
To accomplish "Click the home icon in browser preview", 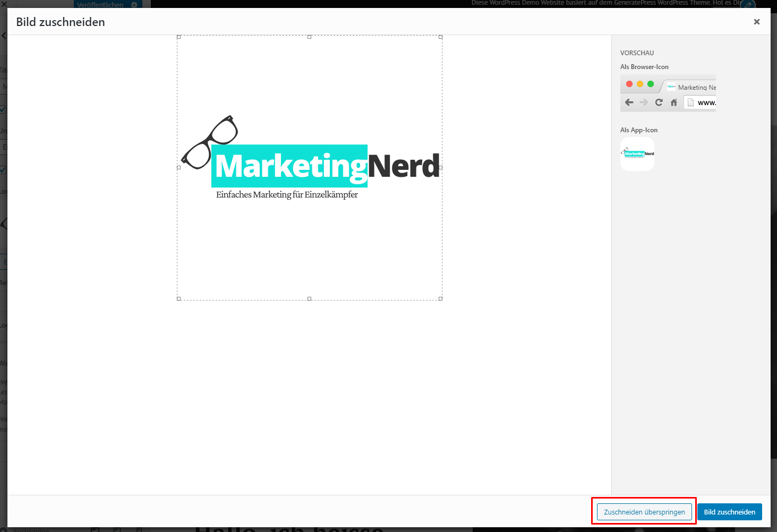I will click(x=674, y=102).
